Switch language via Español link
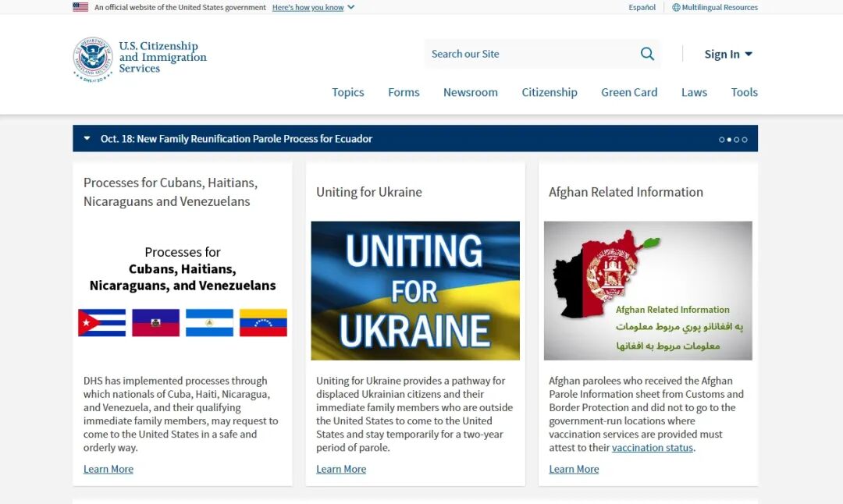Viewport: 843px width, 504px height. pos(642,8)
